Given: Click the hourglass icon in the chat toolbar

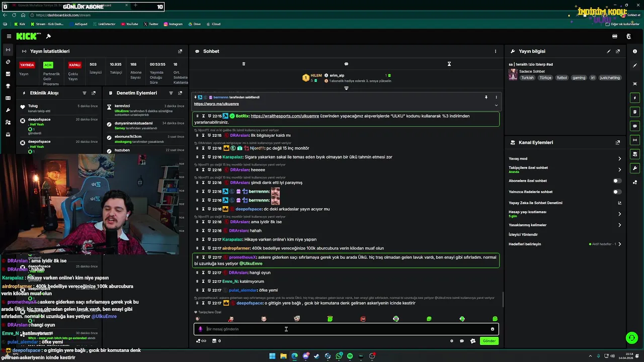Looking at the screenshot, I should click(x=449, y=64).
